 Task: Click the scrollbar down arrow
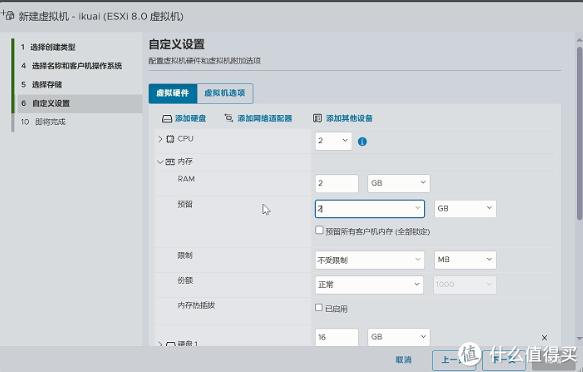click(579, 339)
